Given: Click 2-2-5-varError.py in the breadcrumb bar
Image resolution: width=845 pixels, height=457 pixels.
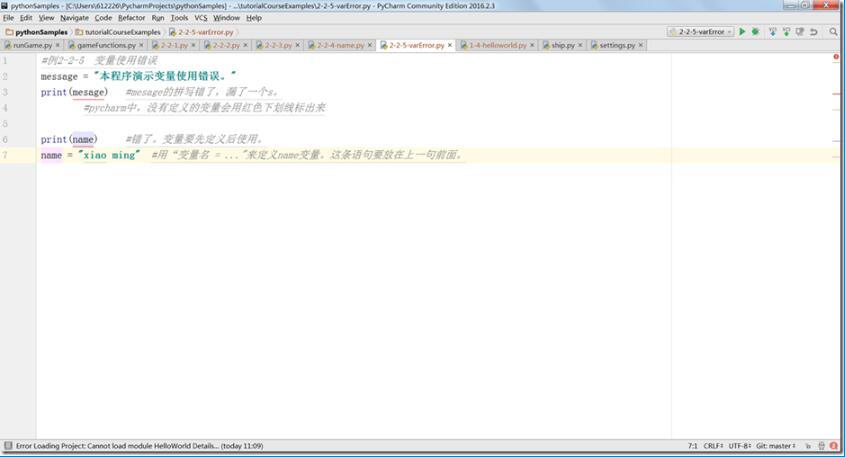Looking at the screenshot, I should pos(202,32).
